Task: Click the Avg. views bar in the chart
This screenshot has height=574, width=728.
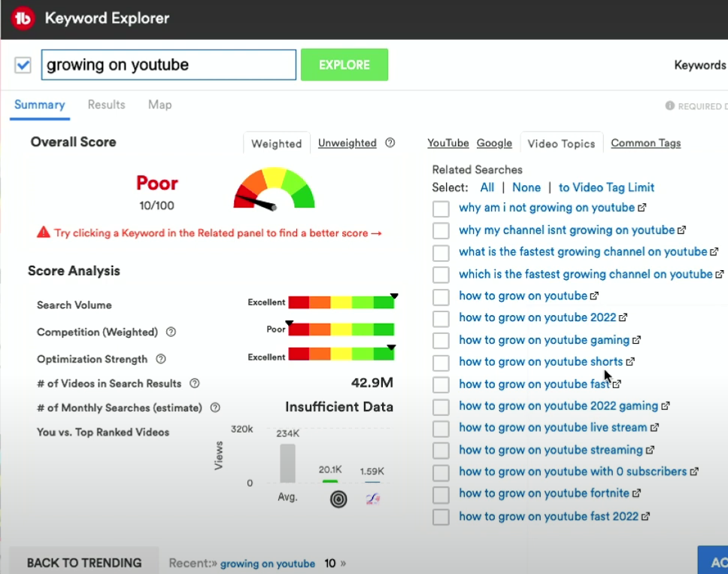Action: click(287, 463)
